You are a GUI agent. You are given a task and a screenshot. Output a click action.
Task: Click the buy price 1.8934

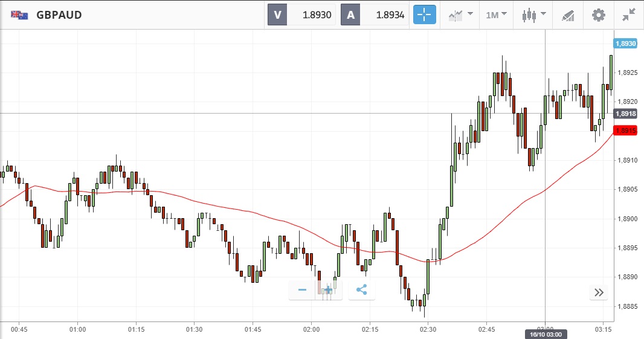tap(390, 15)
